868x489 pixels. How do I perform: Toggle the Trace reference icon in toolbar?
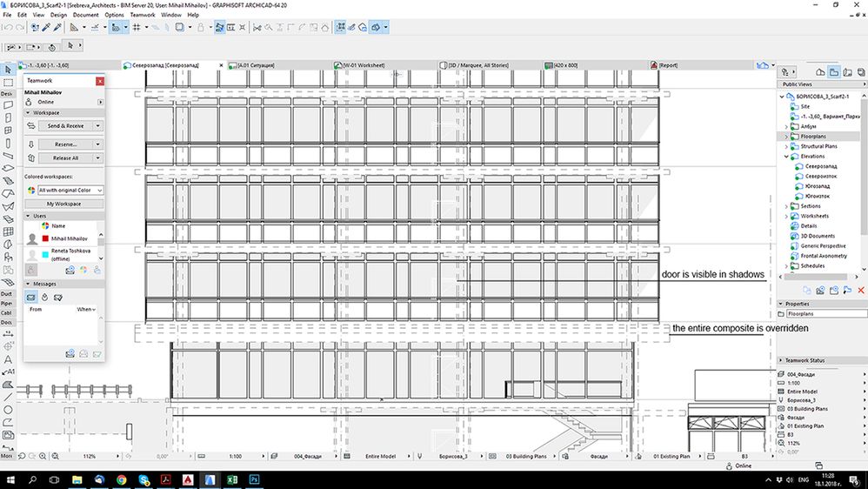pos(179,27)
